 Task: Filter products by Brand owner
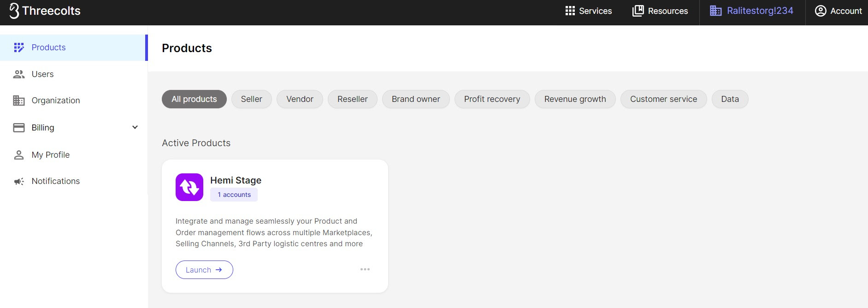tap(416, 99)
